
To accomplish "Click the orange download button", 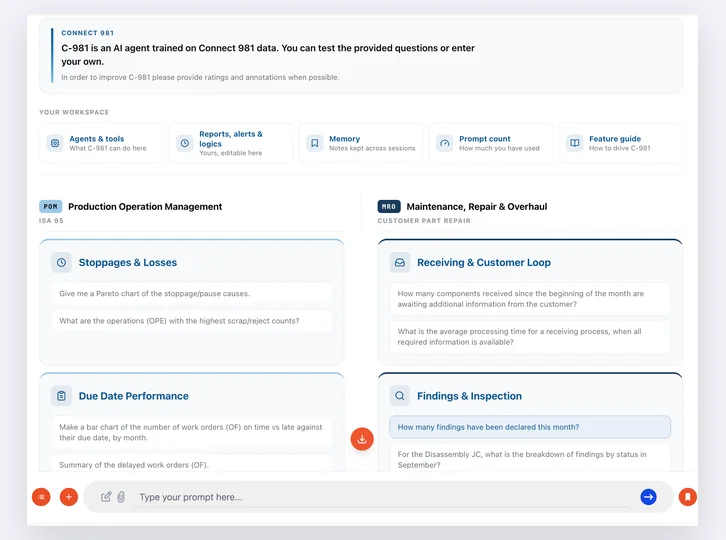I will [362, 439].
